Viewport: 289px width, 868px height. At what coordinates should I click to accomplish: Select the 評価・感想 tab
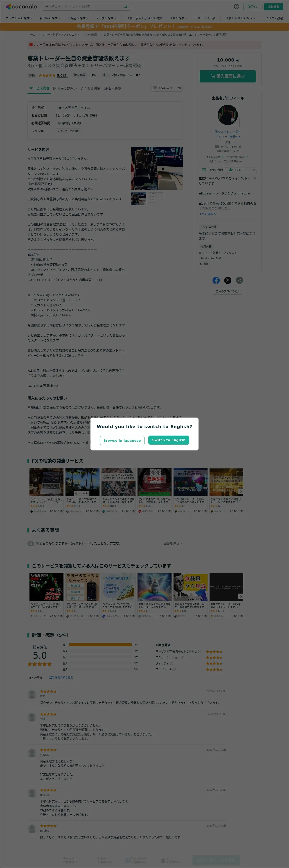point(112,88)
